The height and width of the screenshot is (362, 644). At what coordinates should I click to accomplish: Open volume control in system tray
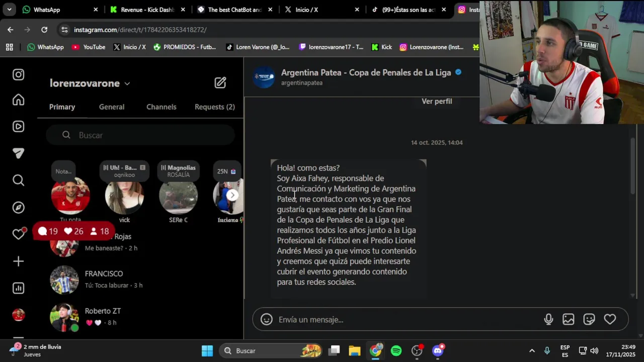click(594, 351)
